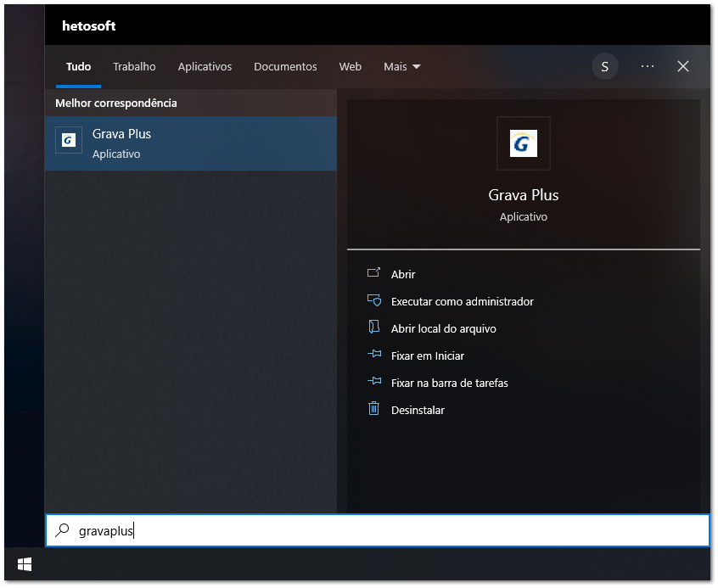718x588 pixels.
Task: Click the large Grava Plus app icon
Action: (x=523, y=143)
